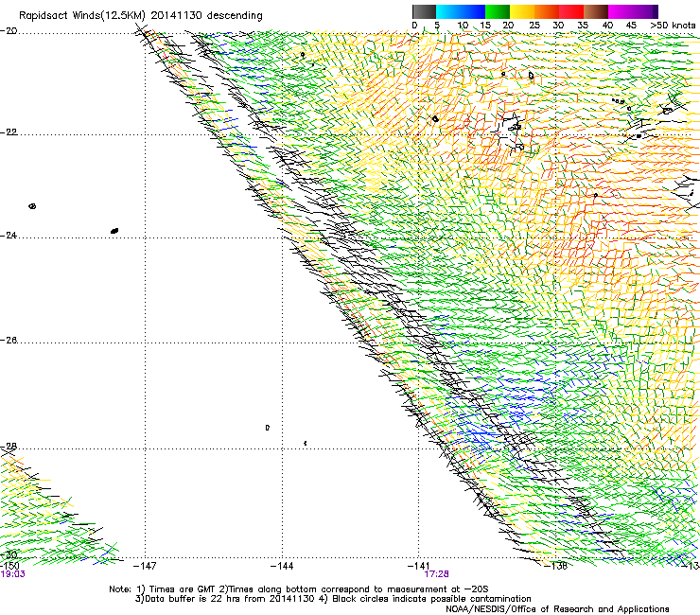Click the legend label '40'
The width and height of the screenshot is (700, 615).
607,26
